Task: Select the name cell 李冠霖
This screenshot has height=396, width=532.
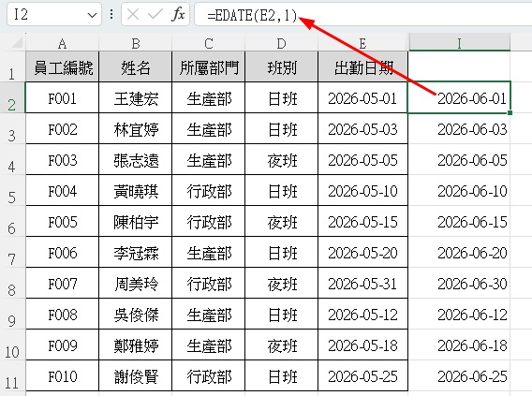Action: pyautogui.click(x=136, y=252)
